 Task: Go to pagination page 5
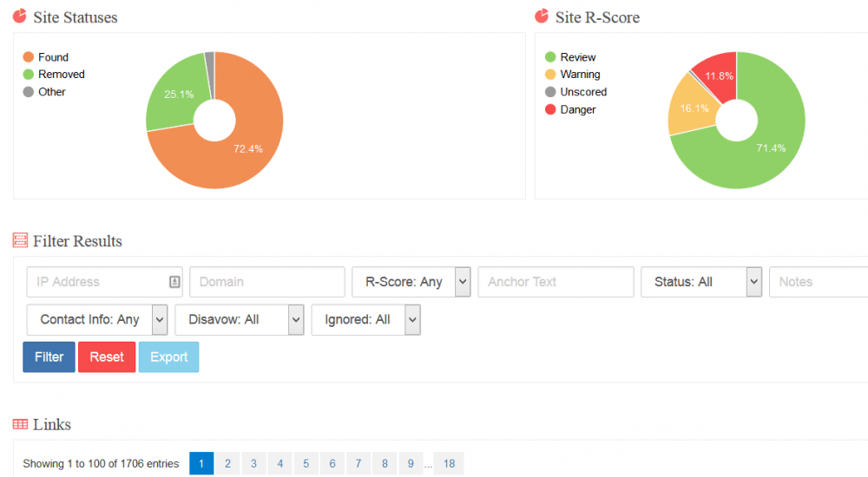pyautogui.click(x=306, y=463)
